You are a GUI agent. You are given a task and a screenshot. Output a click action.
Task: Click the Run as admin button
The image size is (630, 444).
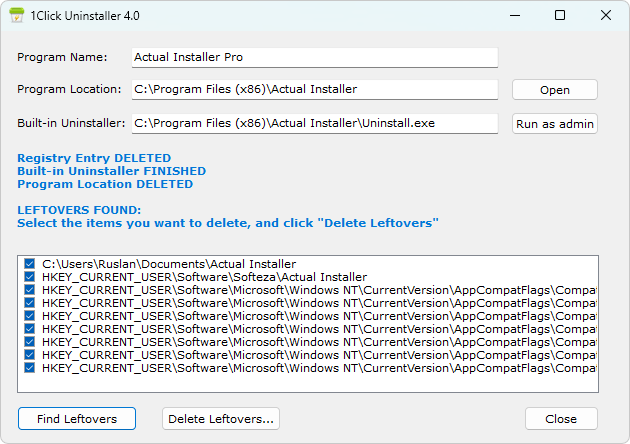(555, 124)
